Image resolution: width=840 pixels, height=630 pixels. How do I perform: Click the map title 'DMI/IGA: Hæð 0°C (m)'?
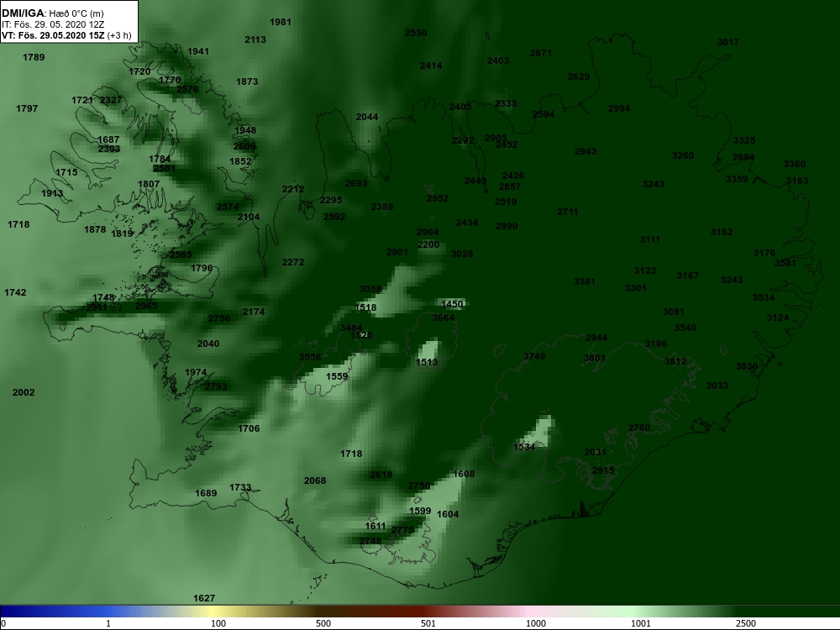52,13
